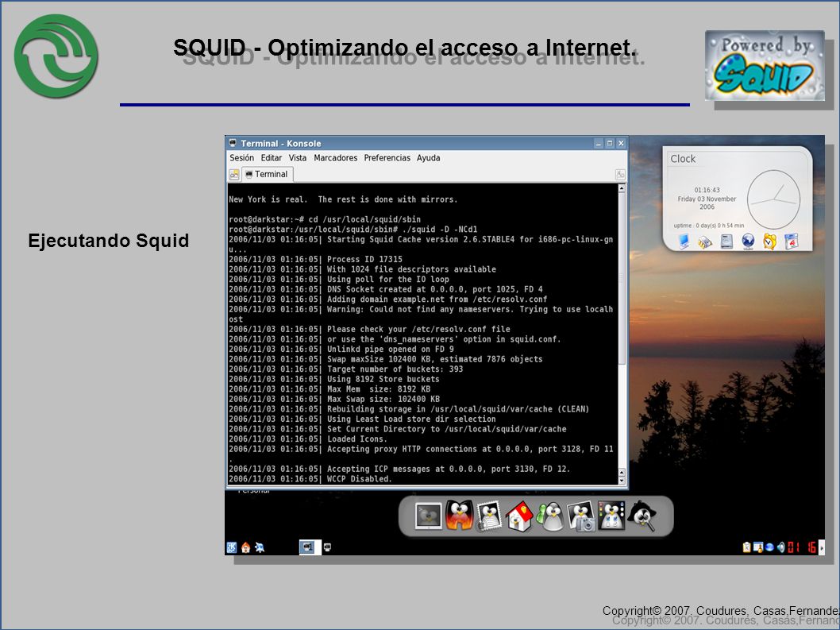Click the home folder icon on taskbar
The width and height of the screenshot is (840, 630).
pyautogui.click(x=246, y=547)
